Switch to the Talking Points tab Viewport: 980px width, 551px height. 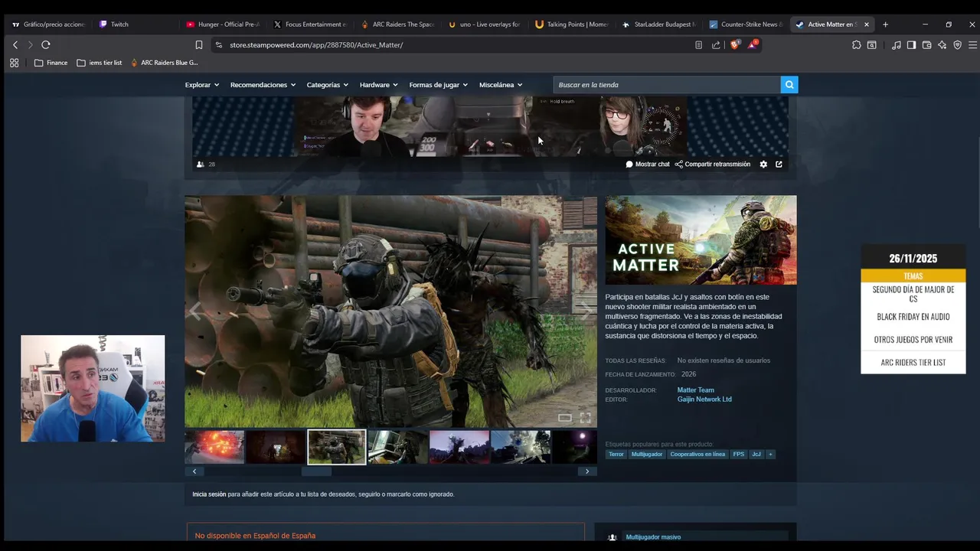coord(571,24)
